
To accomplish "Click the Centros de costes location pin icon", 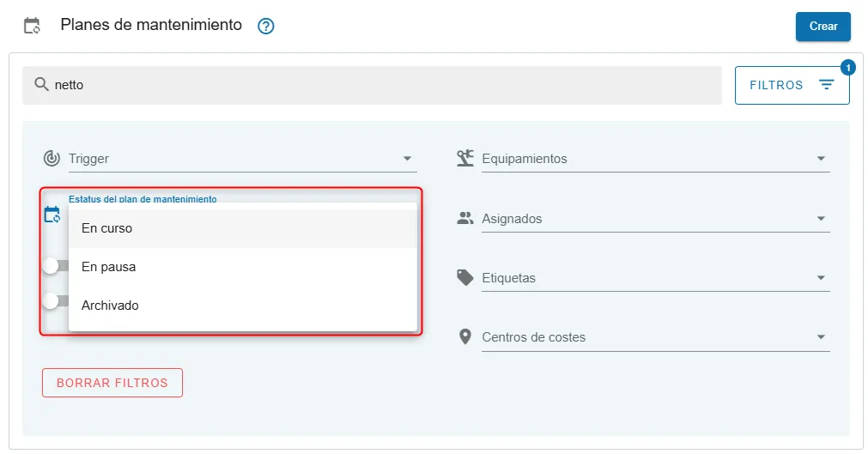I will coord(465,337).
